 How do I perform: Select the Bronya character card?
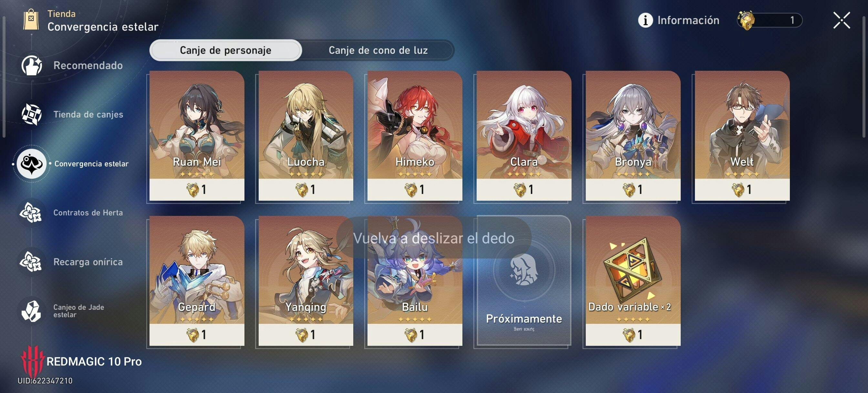(x=633, y=136)
